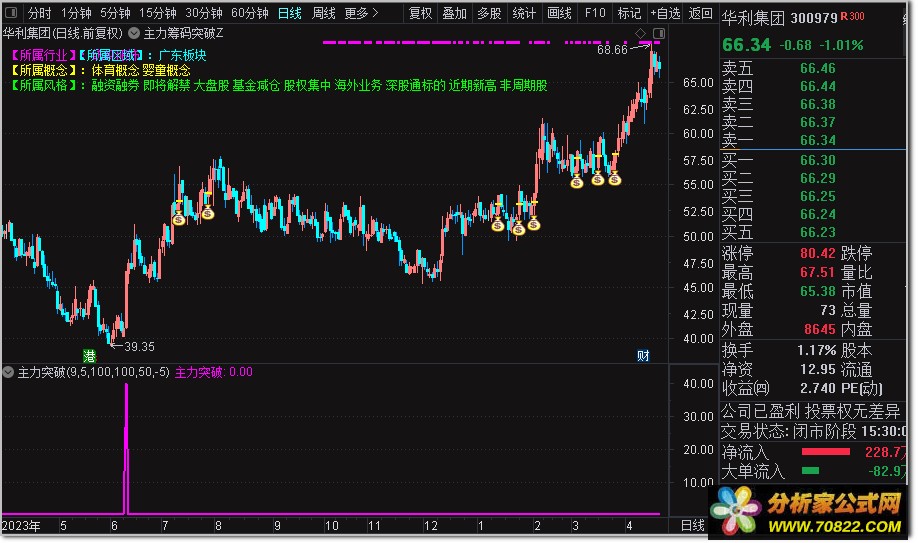918x543 pixels.
Task: Click stock name 华利集团 in the quote panel
Action: (753, 18)
